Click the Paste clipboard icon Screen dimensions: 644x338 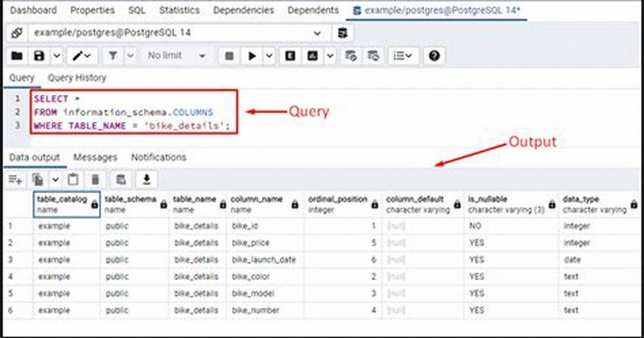click(73, 179)
